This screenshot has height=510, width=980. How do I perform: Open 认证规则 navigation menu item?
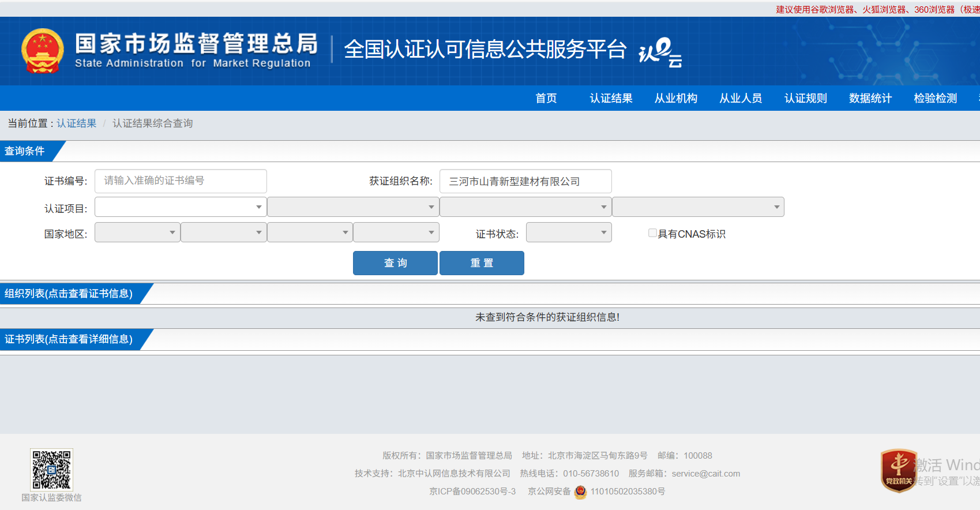pos(805,99)
